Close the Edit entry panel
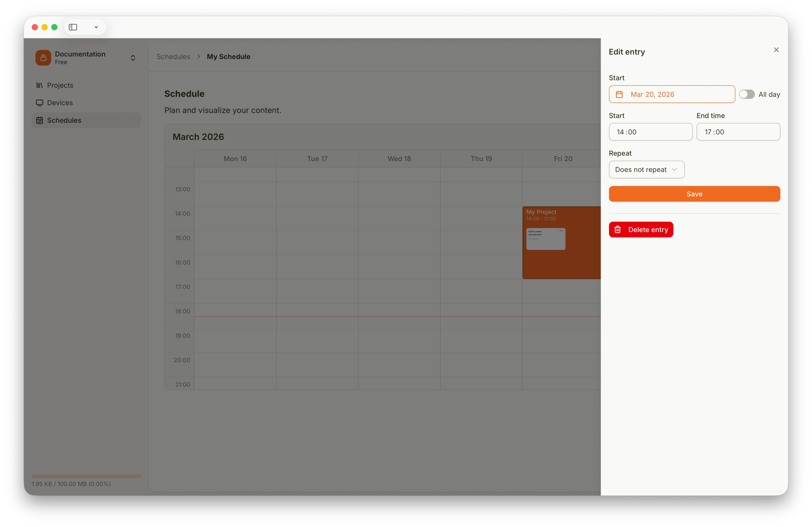This screenshot has height=527, width=812. click(x=776, y=50)
